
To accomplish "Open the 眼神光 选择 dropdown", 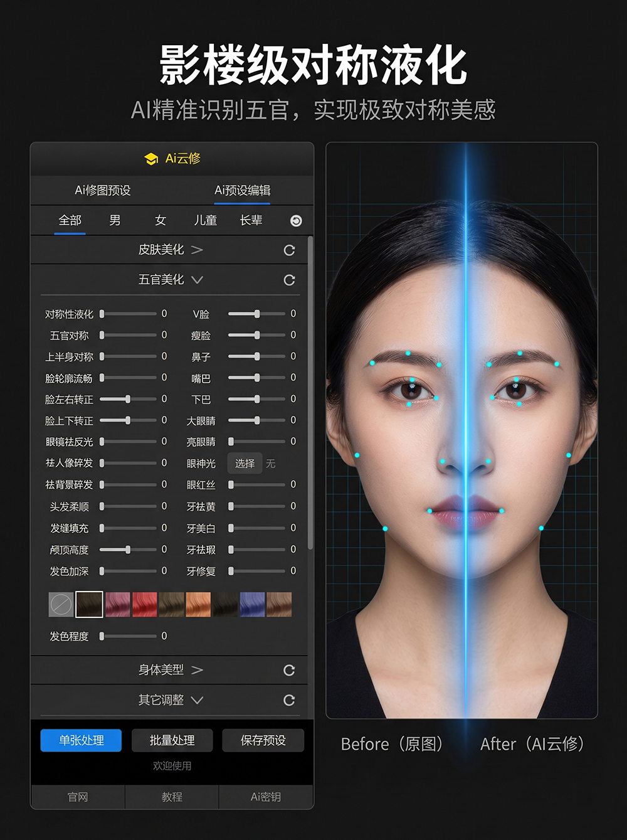I will coord(245,464).
